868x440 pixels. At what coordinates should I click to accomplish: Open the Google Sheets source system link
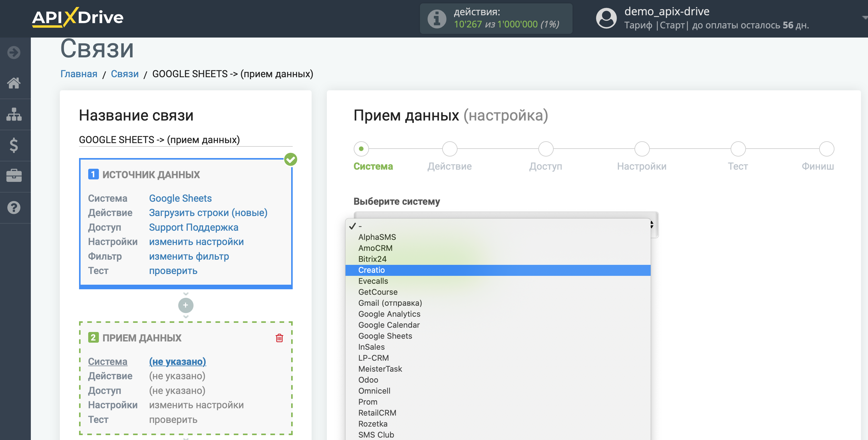point(180,198)
